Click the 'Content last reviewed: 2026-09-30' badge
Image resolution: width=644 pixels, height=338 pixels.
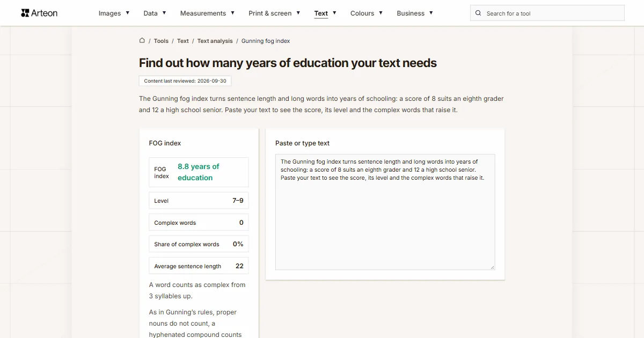(x=185, y=81)
